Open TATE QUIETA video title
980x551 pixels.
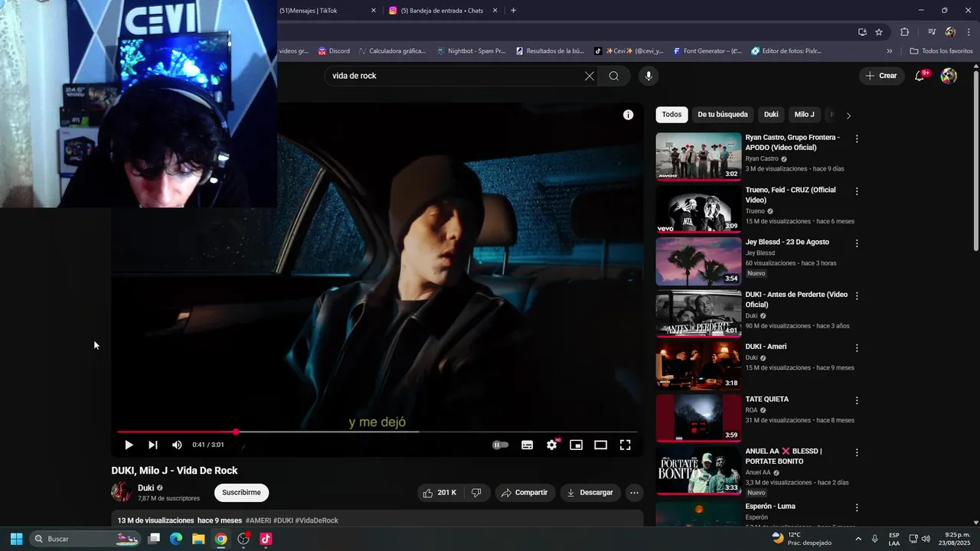pyautogui.click(x=766, y=399)
